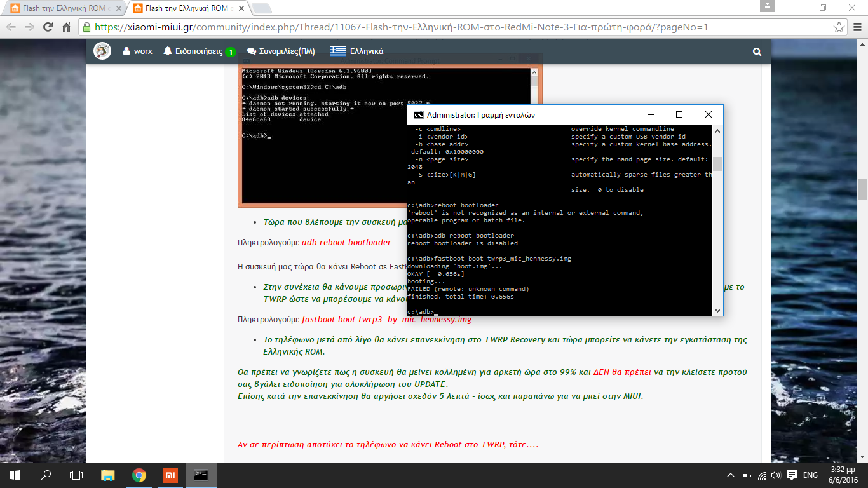The width and height of the screenshot is (868, 488).
Task: Switch to the first Flash ROM tab
Action: (60, 8)
